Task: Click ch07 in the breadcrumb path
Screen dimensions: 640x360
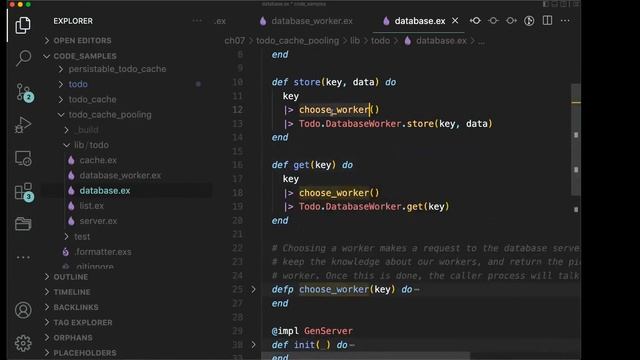Action: click(x=235, y=41)
